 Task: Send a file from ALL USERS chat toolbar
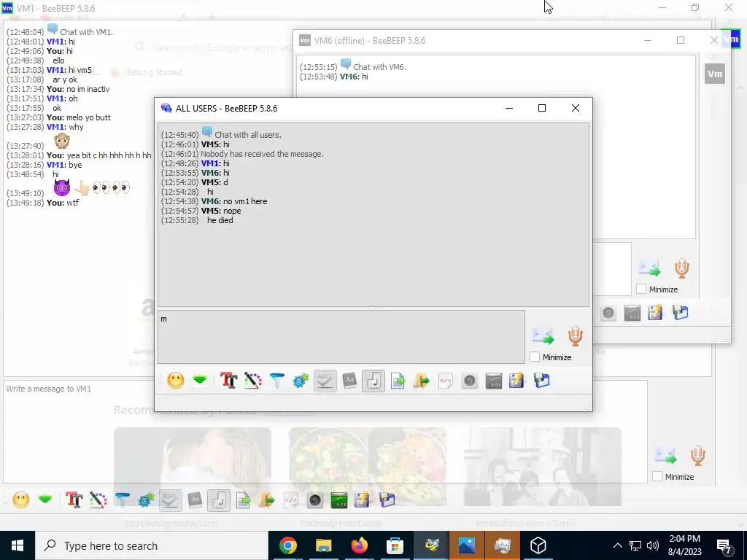398,381
